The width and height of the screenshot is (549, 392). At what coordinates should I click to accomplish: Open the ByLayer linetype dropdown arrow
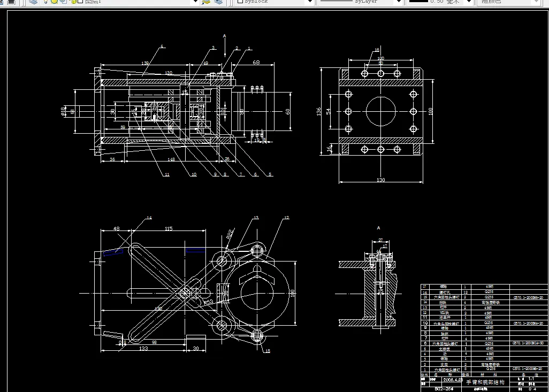click(x=398, y=2)
